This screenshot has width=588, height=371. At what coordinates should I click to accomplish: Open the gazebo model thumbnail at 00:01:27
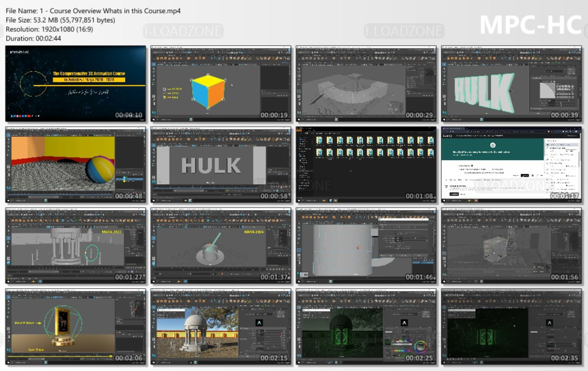click(x=75, y=246)
